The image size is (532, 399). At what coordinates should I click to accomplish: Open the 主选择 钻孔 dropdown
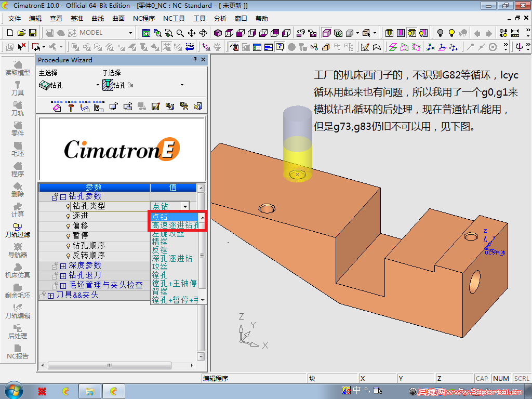tap(98, 85)
